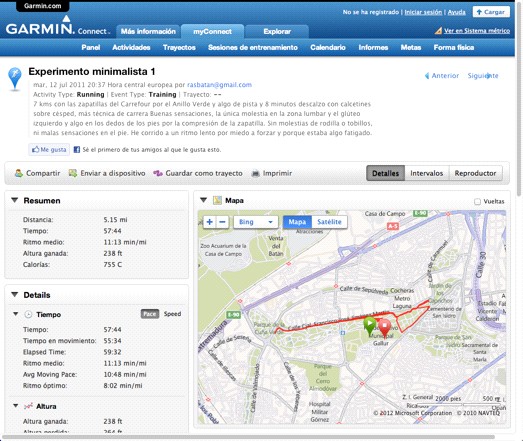
Task: Click the Guardar como trayecto icon
Action: pos(158,173)
